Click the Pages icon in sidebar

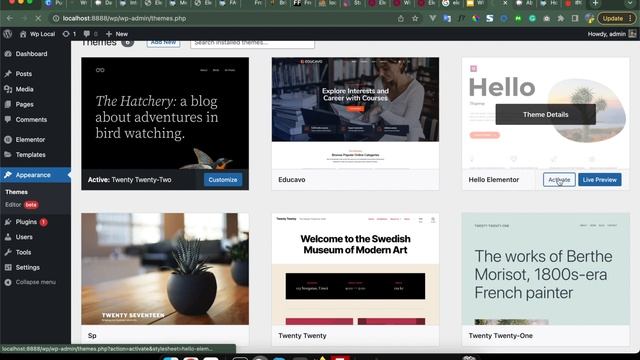tap(8, 104)
